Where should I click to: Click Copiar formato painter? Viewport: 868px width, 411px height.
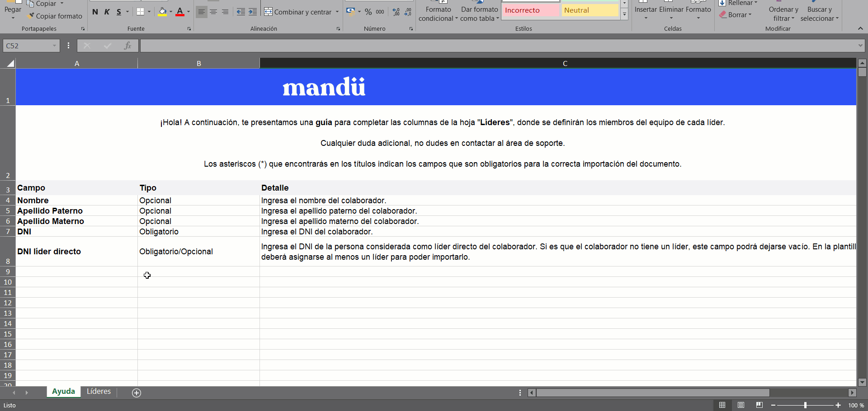55,16
